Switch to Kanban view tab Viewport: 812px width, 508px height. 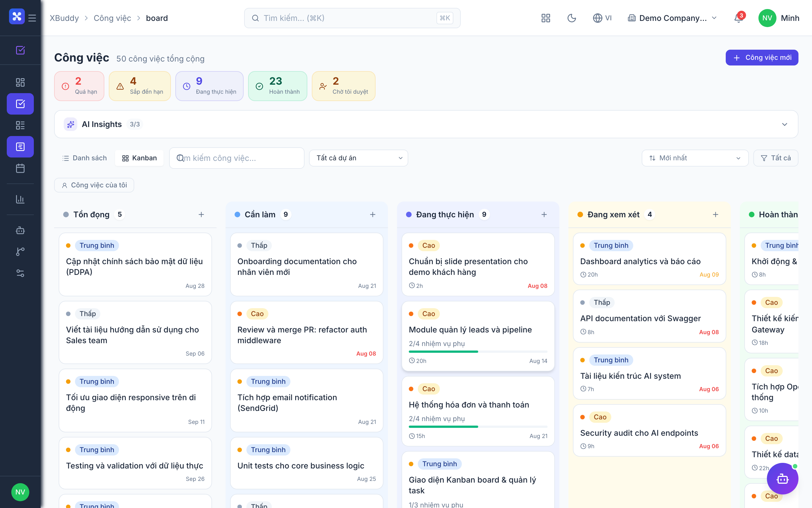coord(139,158)
